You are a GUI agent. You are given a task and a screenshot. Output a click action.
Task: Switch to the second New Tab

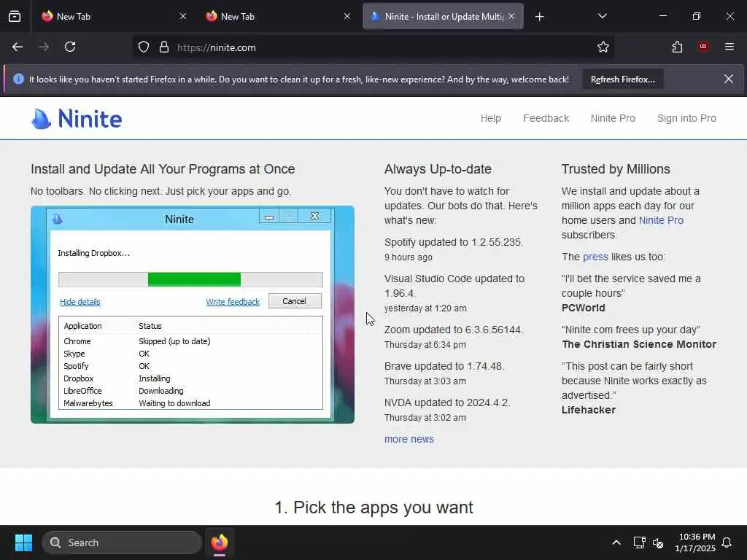point(276,16)
